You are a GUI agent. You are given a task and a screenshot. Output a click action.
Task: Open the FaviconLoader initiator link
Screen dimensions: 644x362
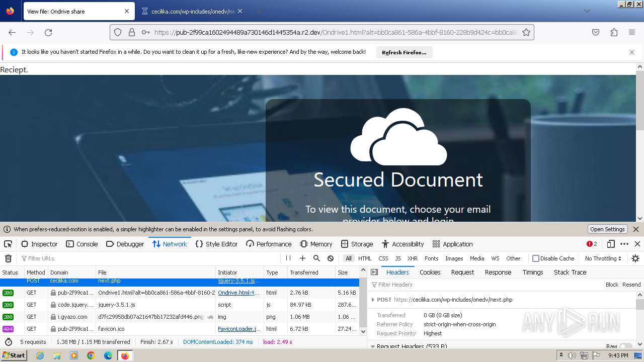pyautogui.click(x=239, y=329)
